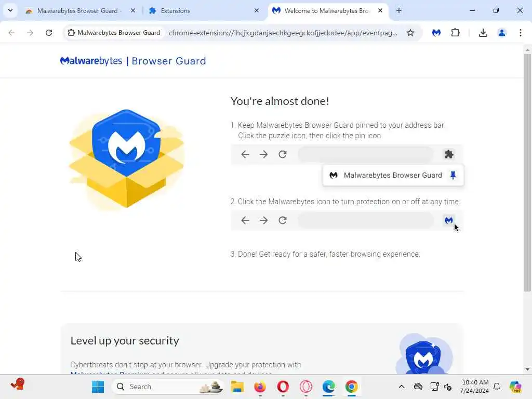Click the Google Chrome taskbar icon
This screenshot has width=532, height=399.
352,387
